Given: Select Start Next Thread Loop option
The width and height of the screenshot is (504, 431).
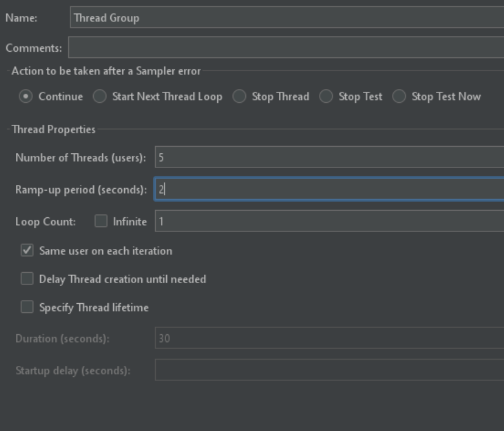Looking at the screenshot, I should 100,96.
